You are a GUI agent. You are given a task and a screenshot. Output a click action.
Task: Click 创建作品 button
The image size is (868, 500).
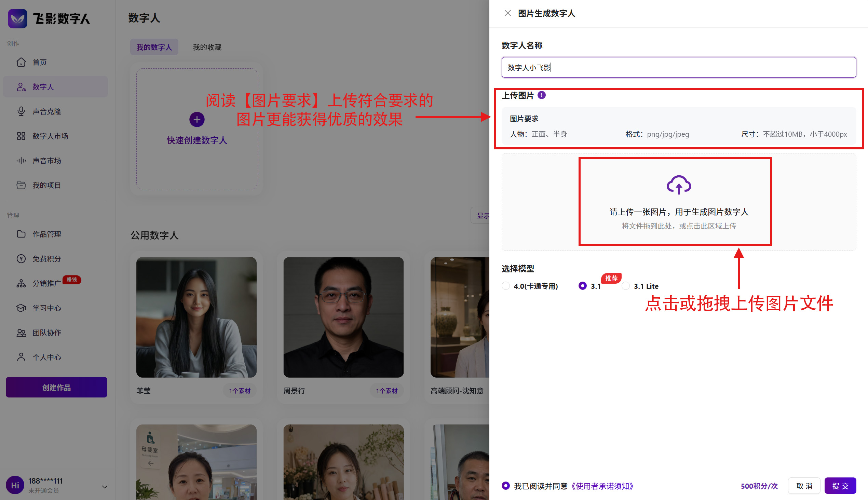(57, 387)
